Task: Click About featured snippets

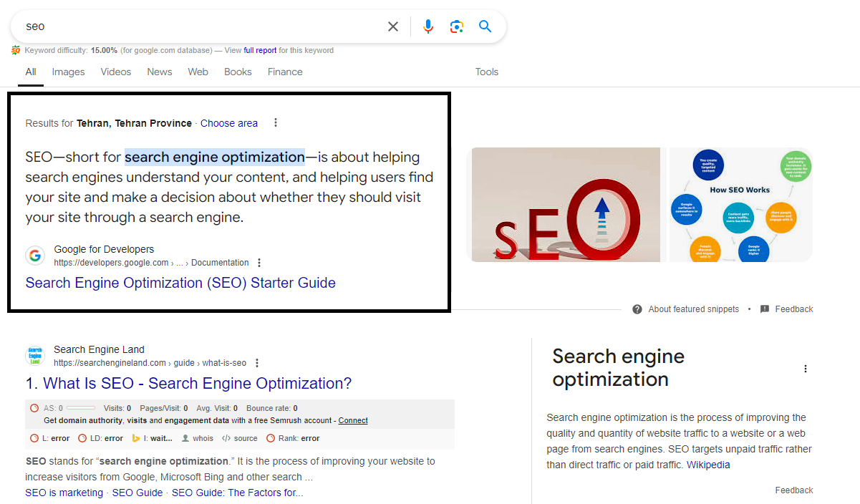Action: (x=693, y=309)
